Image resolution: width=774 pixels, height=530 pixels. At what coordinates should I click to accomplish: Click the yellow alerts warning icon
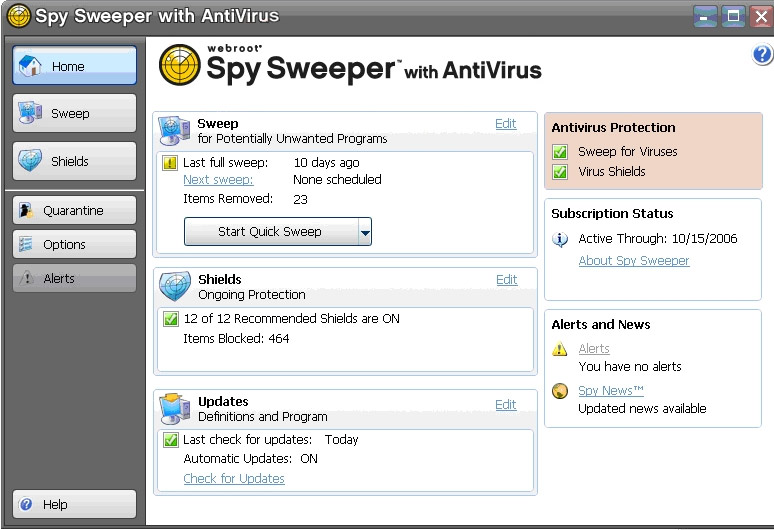tap(560, 349)
